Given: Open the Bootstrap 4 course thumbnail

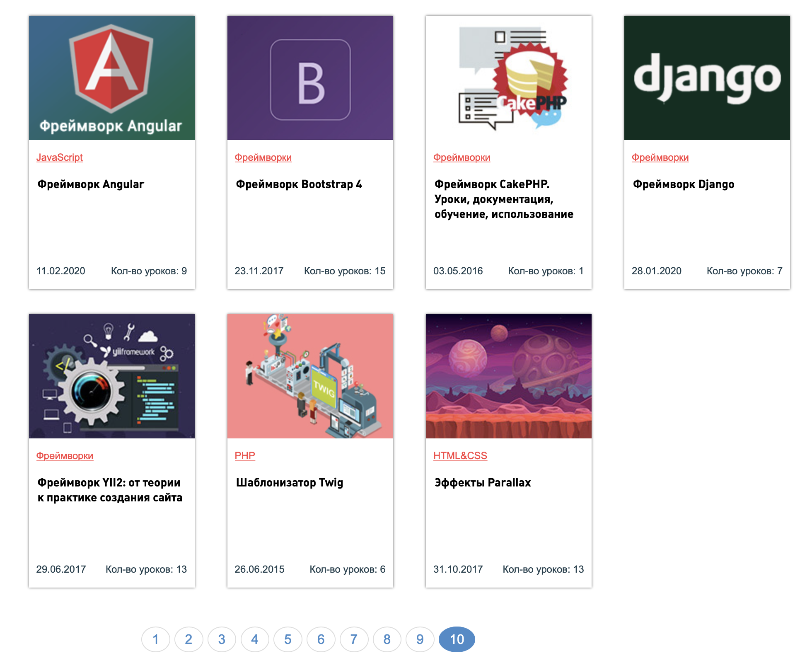Looking at the screenshot, I should click(x=310, y=78).
